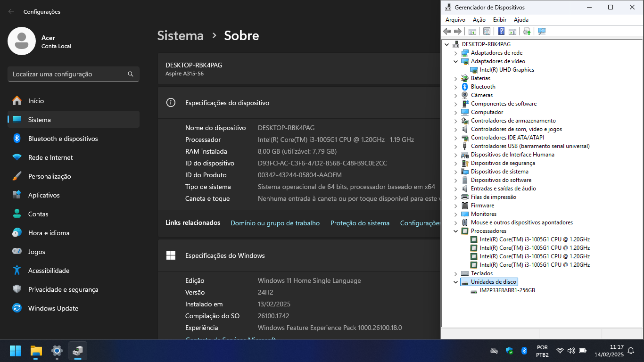Open Aplicativos settings
The width and height of the screenshot is (644, 362).
(73, 195)
